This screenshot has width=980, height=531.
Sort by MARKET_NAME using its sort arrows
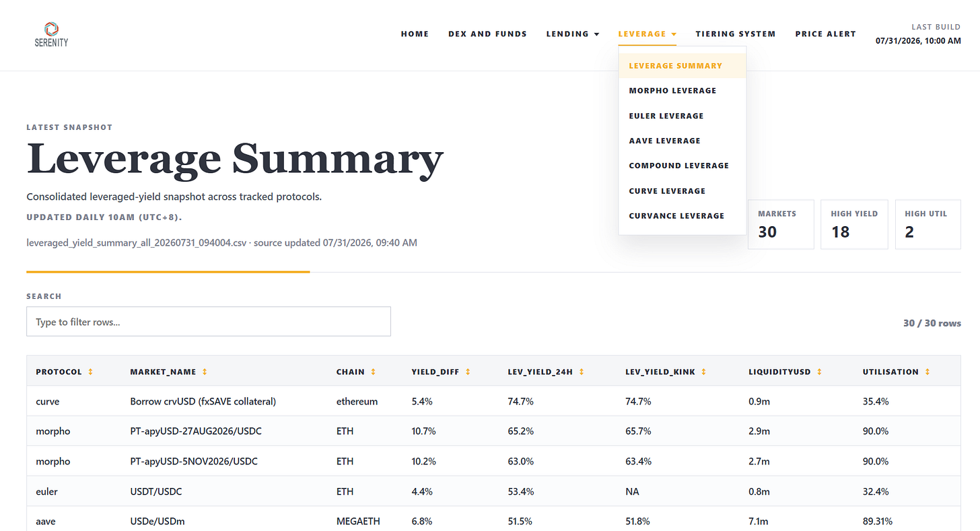205,372
